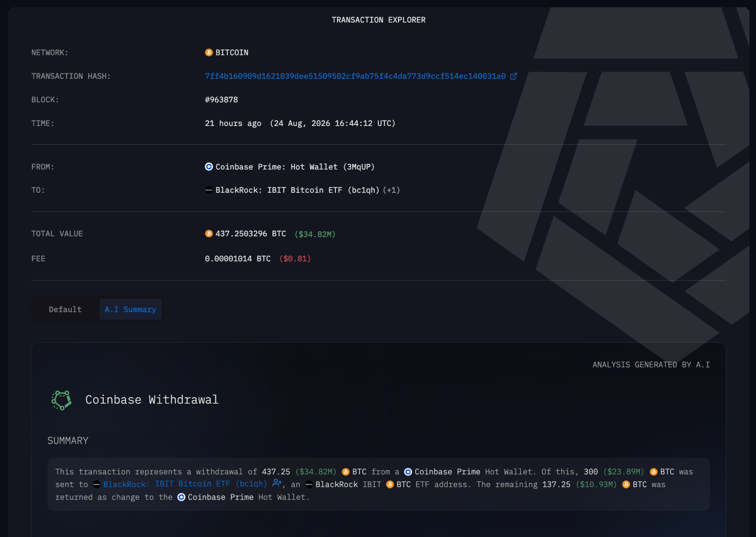
Task: Click the Coinbase logo before 'Coinbase Prime Hot Wallet. Of this'
Action: tap(408, 472)
